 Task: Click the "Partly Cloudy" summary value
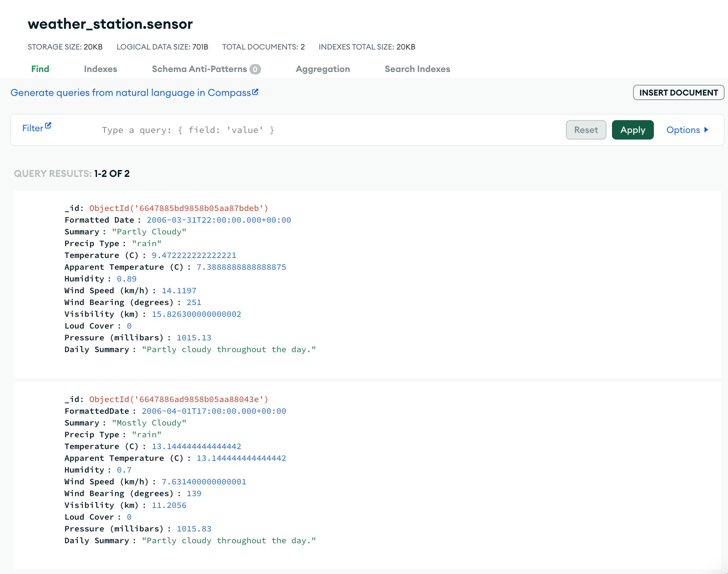click(149, 232)
